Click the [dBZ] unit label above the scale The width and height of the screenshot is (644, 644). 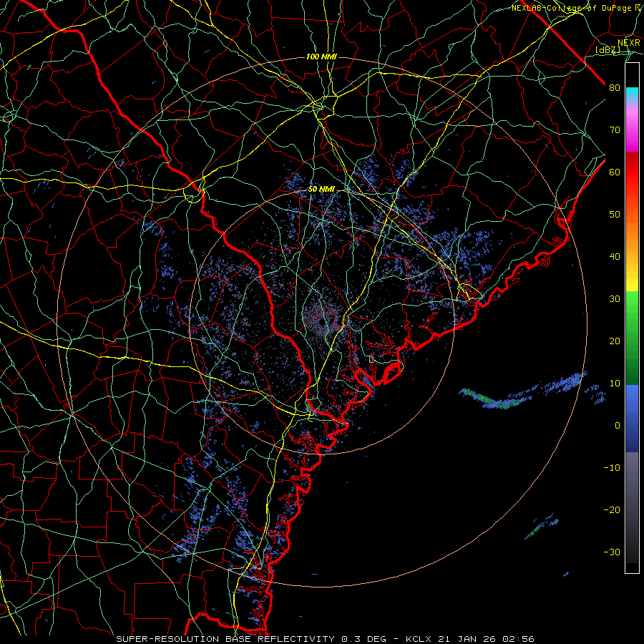(608, 49)
